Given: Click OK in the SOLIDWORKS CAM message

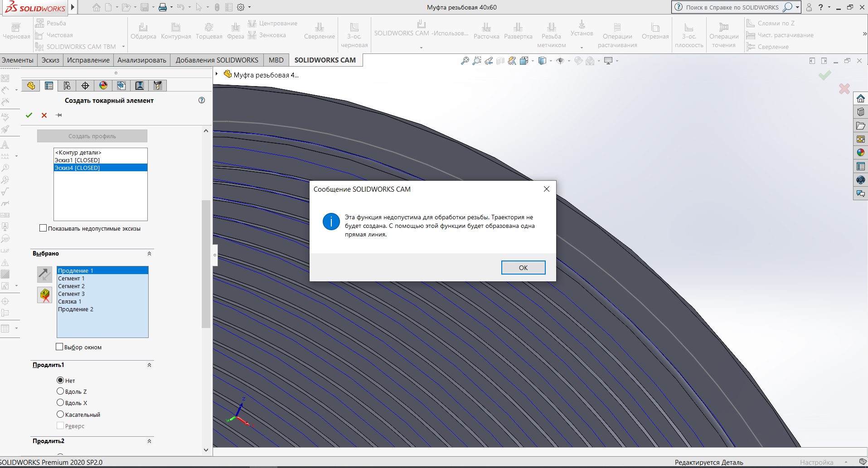Looking at the screenshot, I should (x=523, y=268).
